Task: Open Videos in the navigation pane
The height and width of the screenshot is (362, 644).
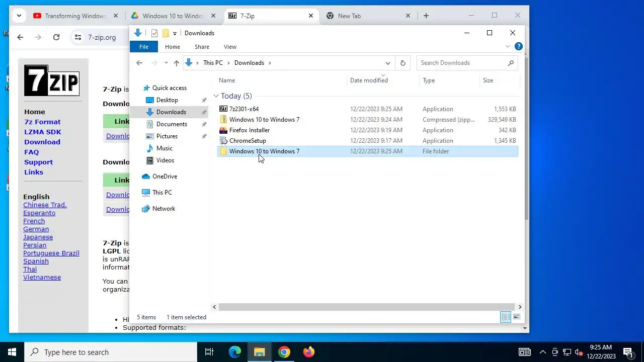Action: (x=165, y=160)
